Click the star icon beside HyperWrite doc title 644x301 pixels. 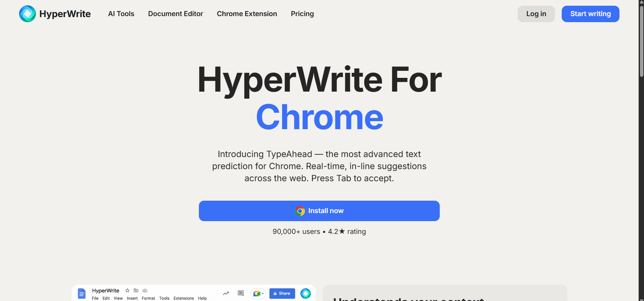[x=127, y=291]
